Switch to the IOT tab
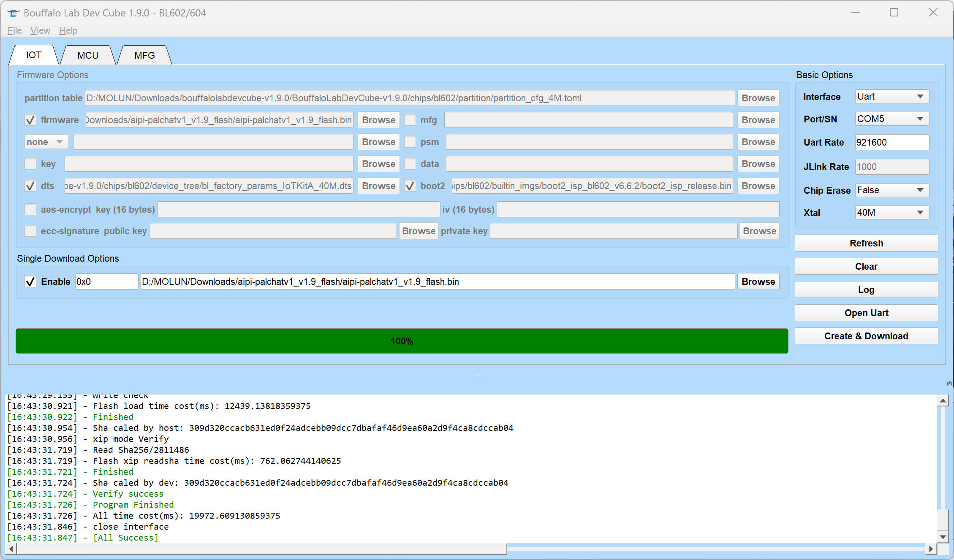The image size is (954, 560). coord(34,55)
